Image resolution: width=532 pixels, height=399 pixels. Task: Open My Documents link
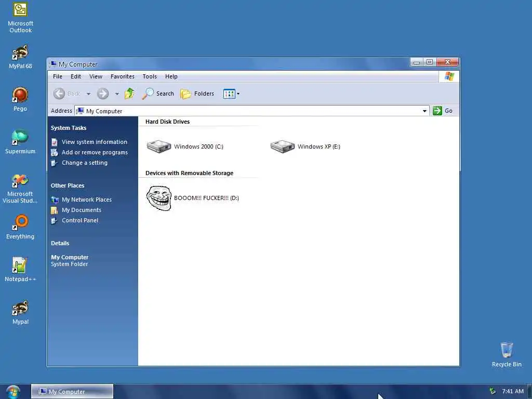(x=76, y=210)
